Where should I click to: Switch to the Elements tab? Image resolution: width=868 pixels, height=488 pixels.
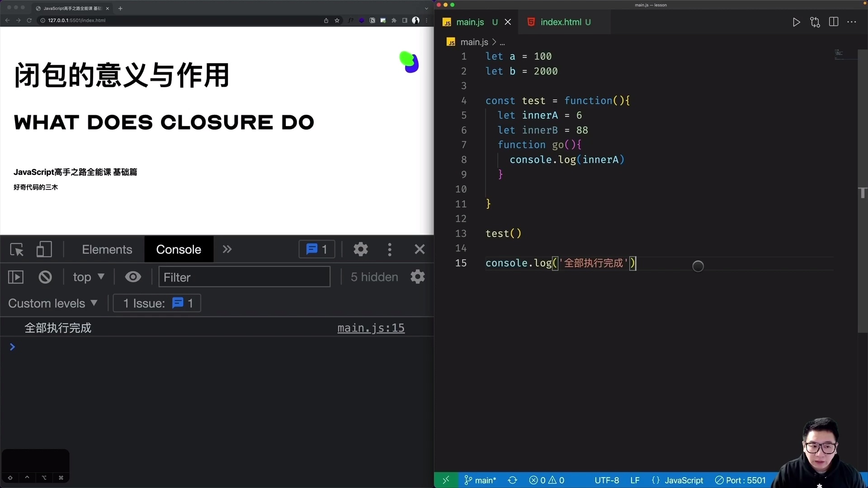(107, 249)
